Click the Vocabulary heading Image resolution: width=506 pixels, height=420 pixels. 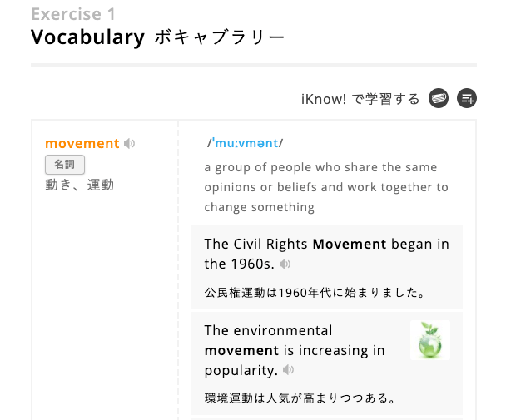point(87,37)
